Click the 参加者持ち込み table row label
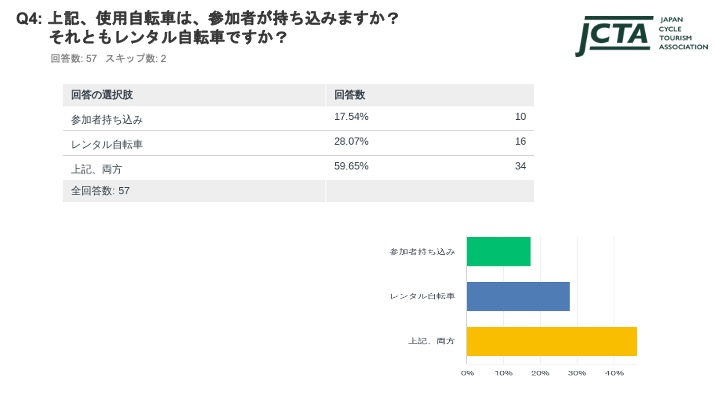Viewport: 720px width, 405px height. [107, 120]
